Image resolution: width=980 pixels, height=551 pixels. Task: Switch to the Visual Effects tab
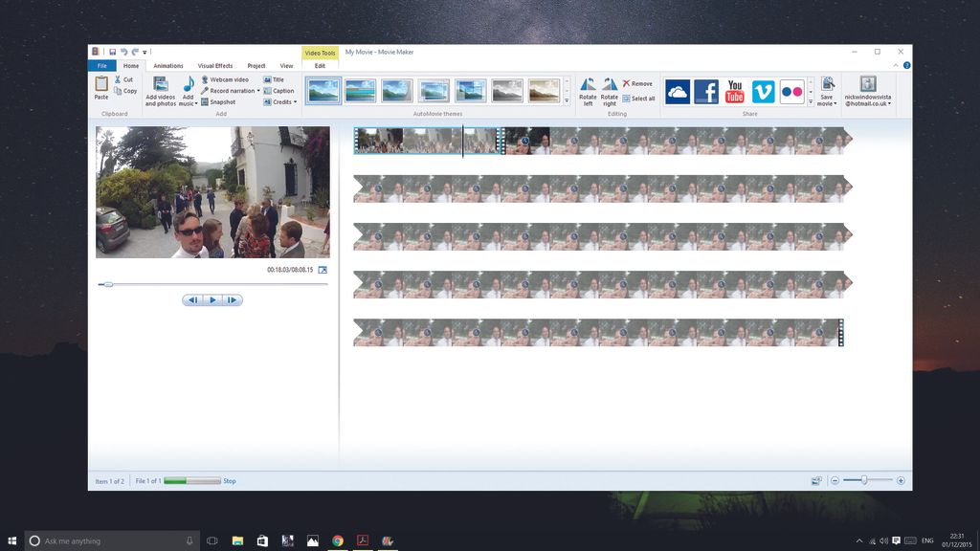[215, 66]
